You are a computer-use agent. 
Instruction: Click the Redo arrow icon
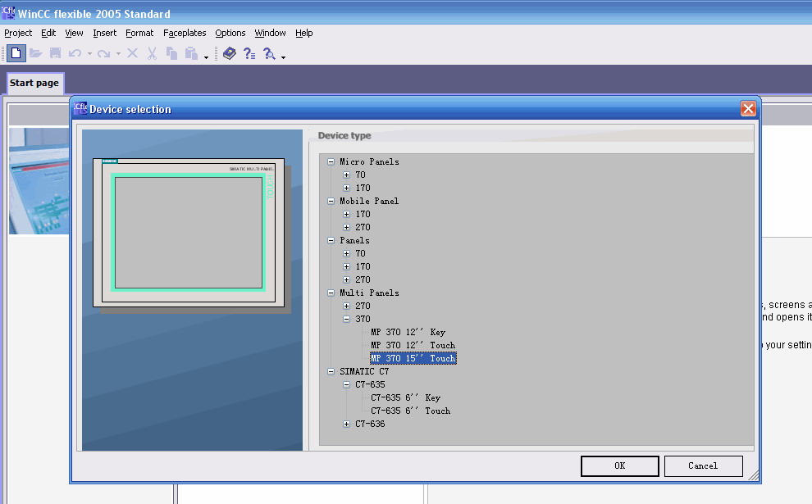point(103,53)
